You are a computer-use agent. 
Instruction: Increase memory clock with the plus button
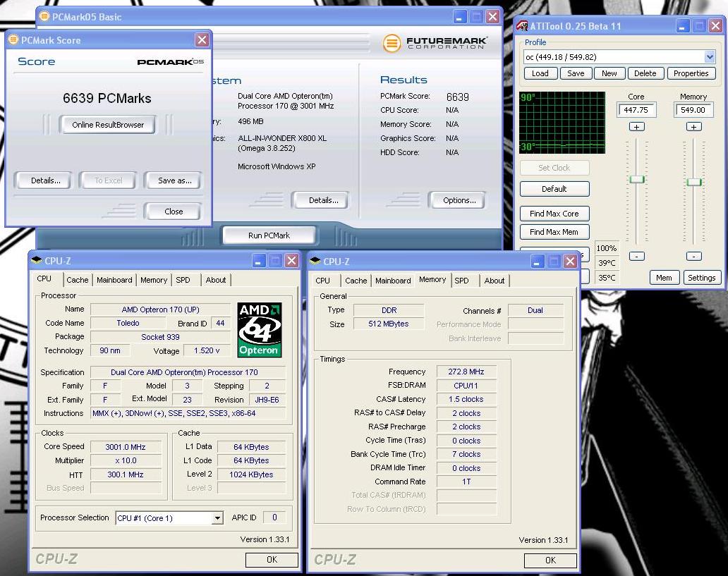(x=693, y=127)
